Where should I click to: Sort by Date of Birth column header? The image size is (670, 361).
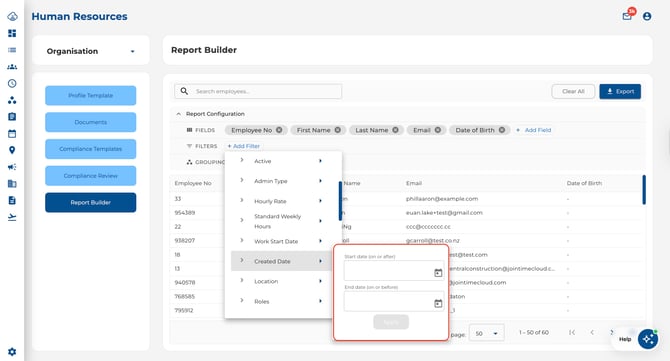(584, 183)
